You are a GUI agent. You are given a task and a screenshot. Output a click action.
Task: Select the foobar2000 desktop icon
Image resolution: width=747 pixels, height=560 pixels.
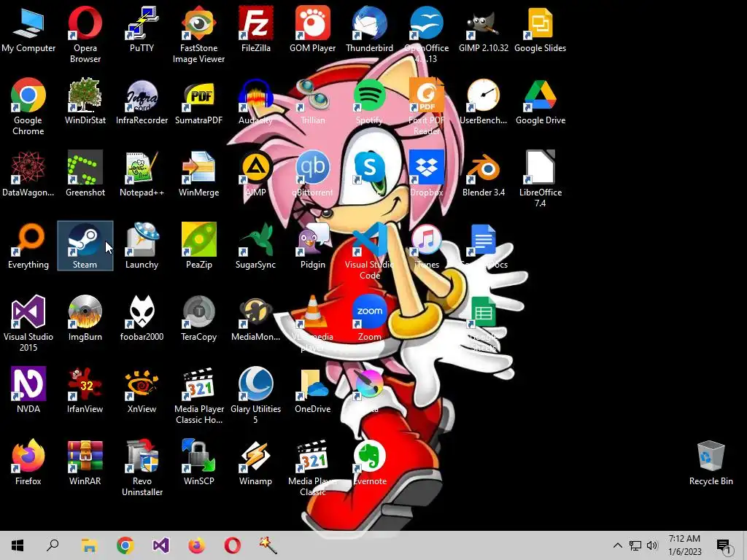142,312
